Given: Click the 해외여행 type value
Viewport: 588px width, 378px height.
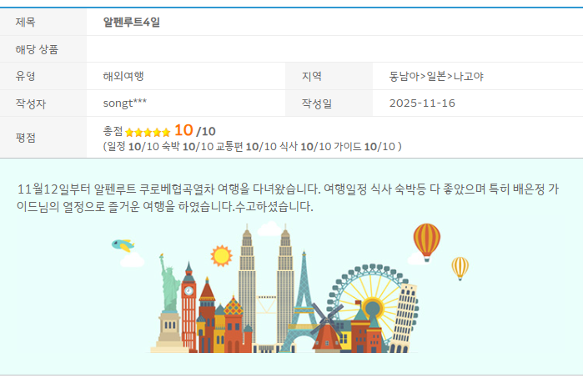Looking at the screenshot, I should pos(123,76).
